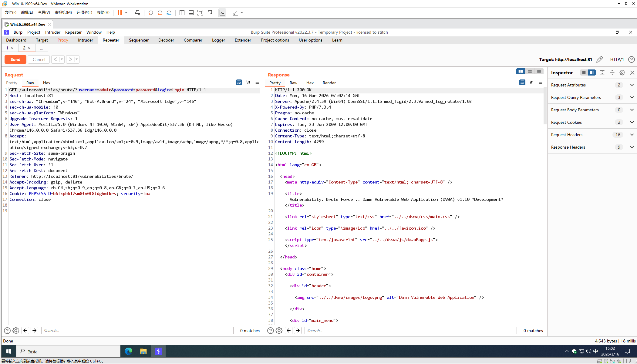Viewport: 637px width, 364px height.
Task: Toggle non-printable characters (\n) in Response panel
Action: (x=531, y=82)
